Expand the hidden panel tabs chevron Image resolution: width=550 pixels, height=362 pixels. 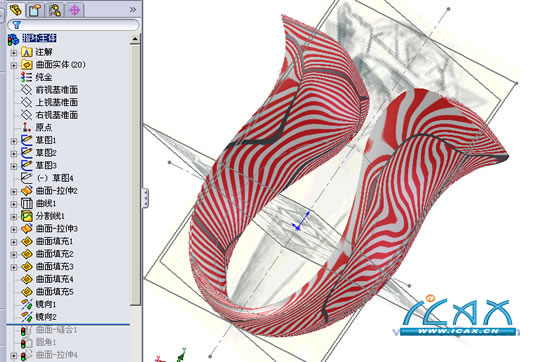(133, 10)
